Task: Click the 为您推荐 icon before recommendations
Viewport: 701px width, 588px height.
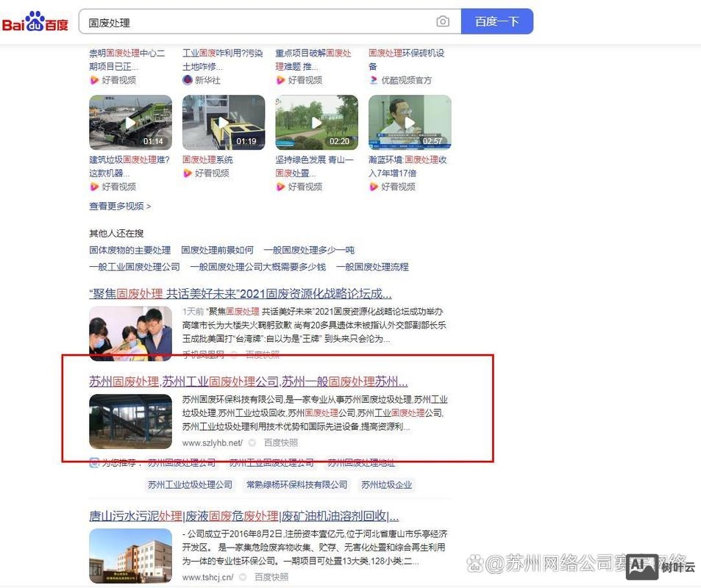Action: click(x=93, y=462)
